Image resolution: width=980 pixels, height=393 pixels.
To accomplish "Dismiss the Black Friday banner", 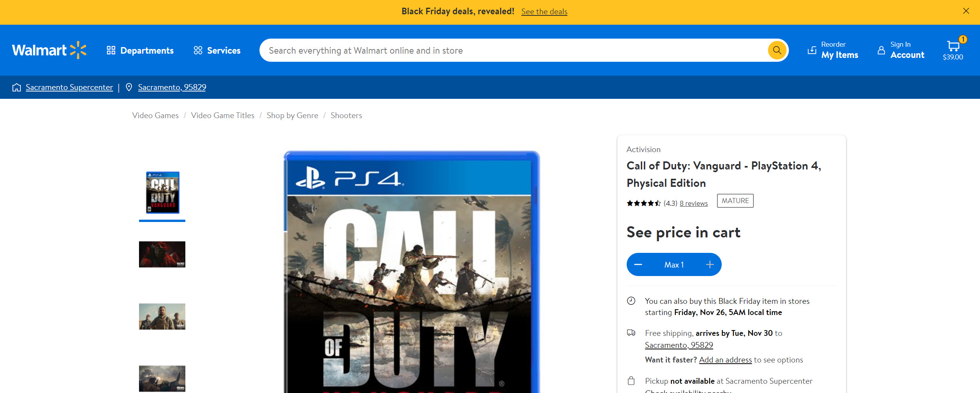I will tap(966, 11).
